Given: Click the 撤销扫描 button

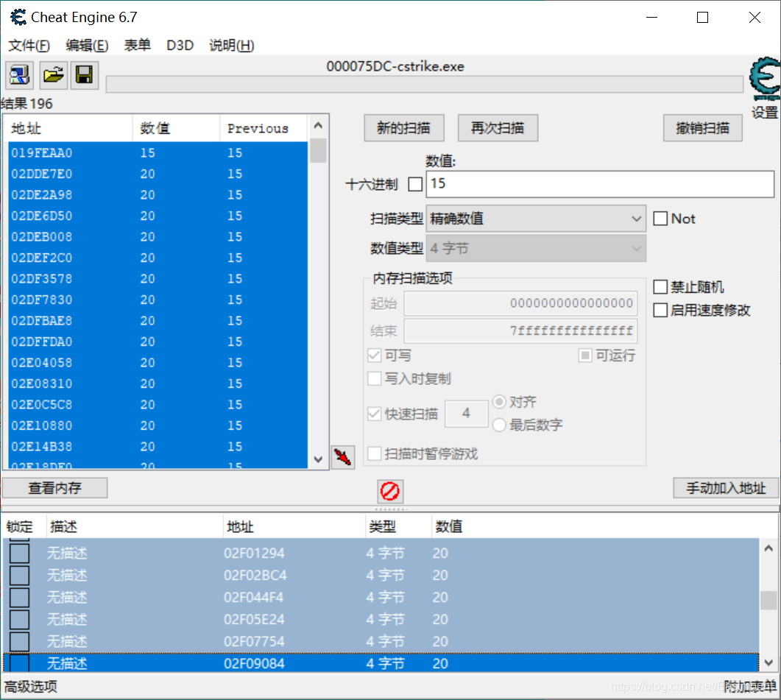Looking at the screenshot, I should (702, 128).
